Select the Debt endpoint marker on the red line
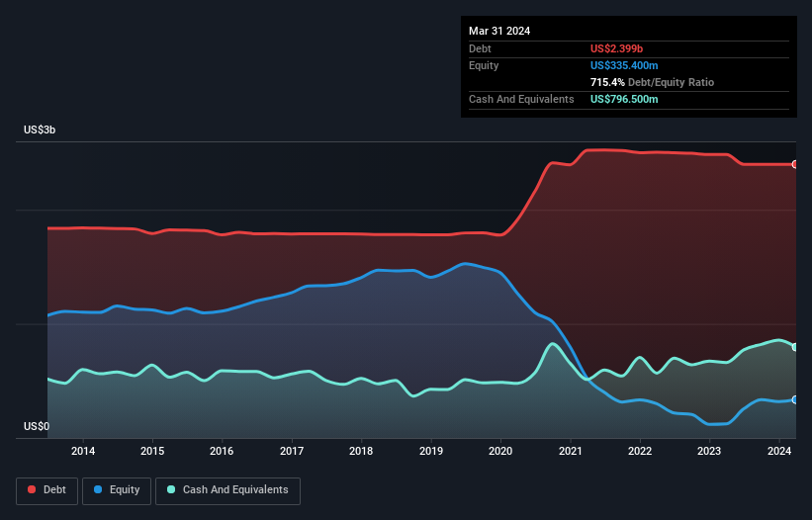812x520 pixels. [795, 164]
